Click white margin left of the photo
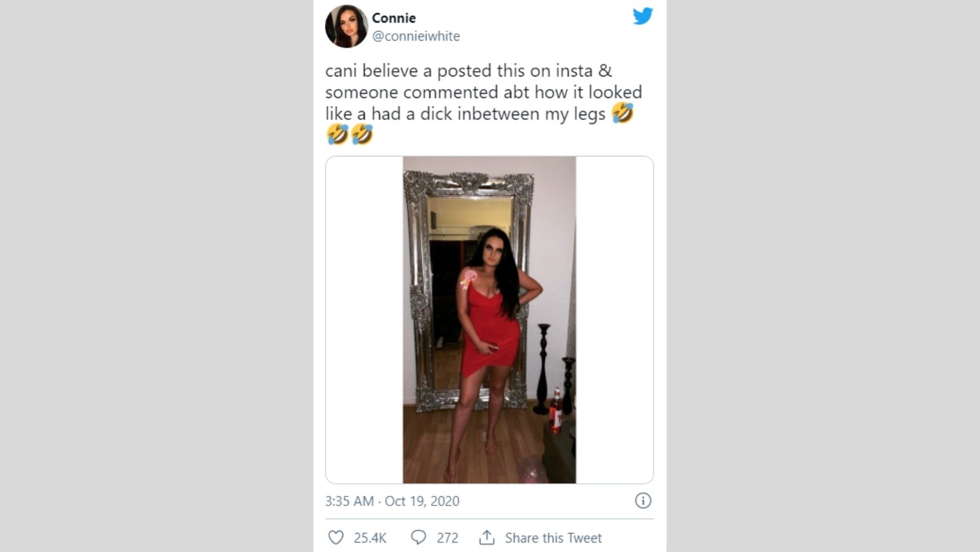 point(365,320)
